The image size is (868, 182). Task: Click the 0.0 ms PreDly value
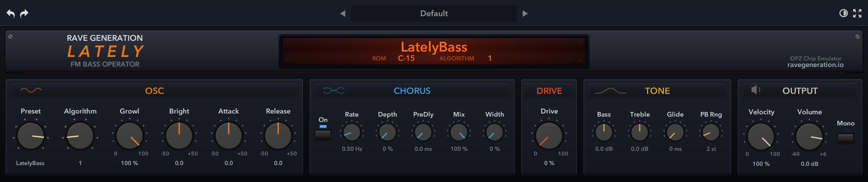pyautogui.click(x=423, y=149)
